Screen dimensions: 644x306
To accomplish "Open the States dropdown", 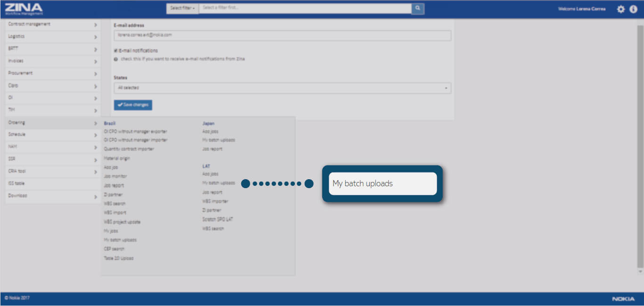I will 282,88.
